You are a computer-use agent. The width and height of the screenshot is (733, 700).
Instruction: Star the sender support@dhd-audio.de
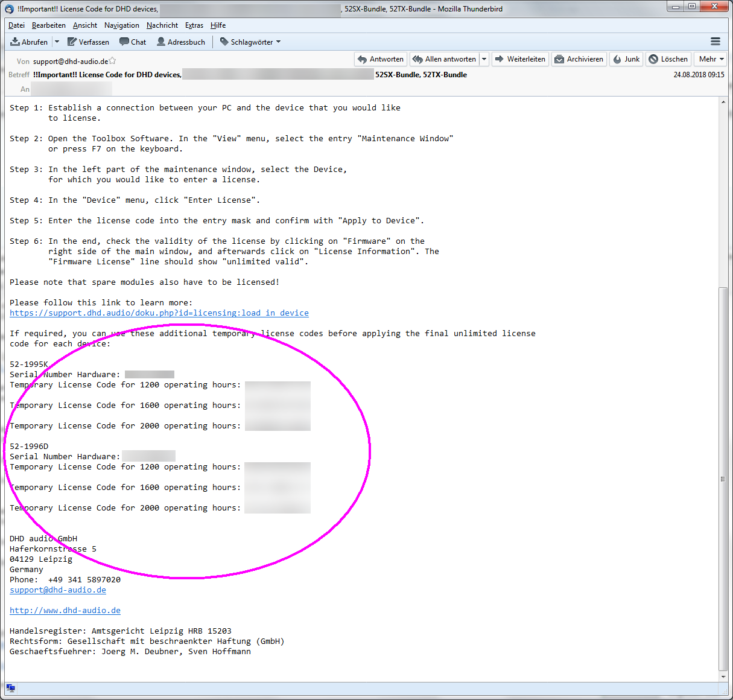pyautogui.click(x=112, y=61)
